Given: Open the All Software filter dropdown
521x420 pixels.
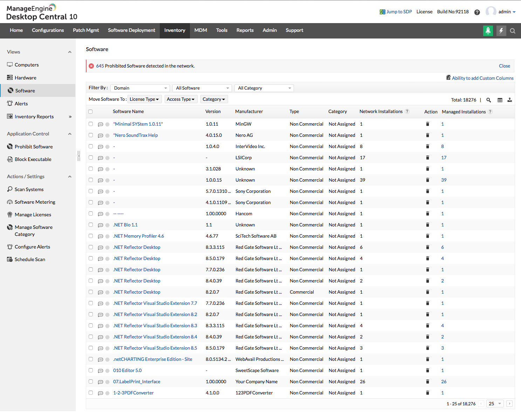Looking at the screenshot, I should [202, 88].
